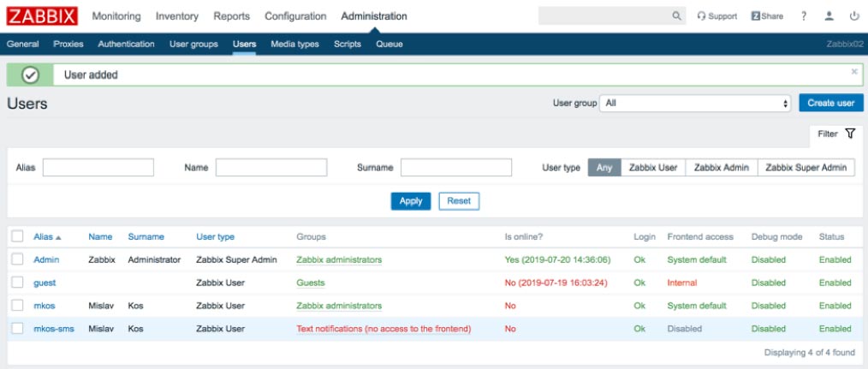Viewport: 868px width, 369px height.
Task: Open the User group dropdown
Action: (x=695, y=103)
